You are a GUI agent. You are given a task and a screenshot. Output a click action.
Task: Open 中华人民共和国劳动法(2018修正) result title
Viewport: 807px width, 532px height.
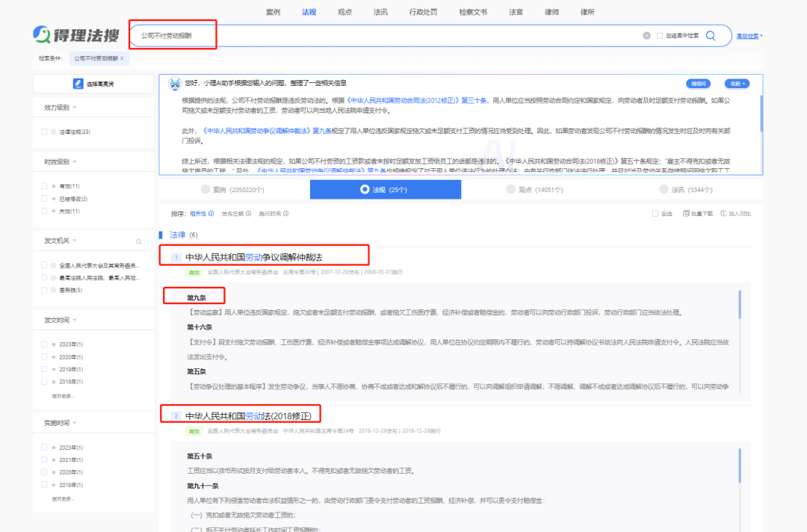coord(249,416)
